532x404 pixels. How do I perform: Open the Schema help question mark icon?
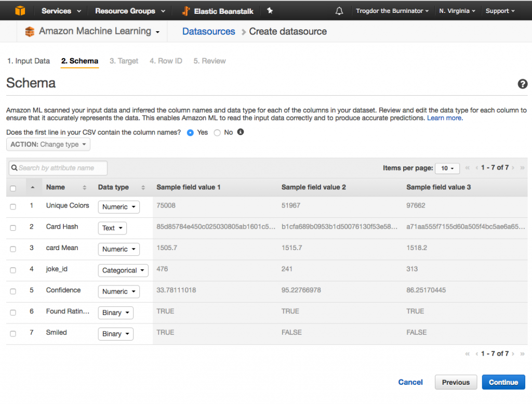point(523,84)
